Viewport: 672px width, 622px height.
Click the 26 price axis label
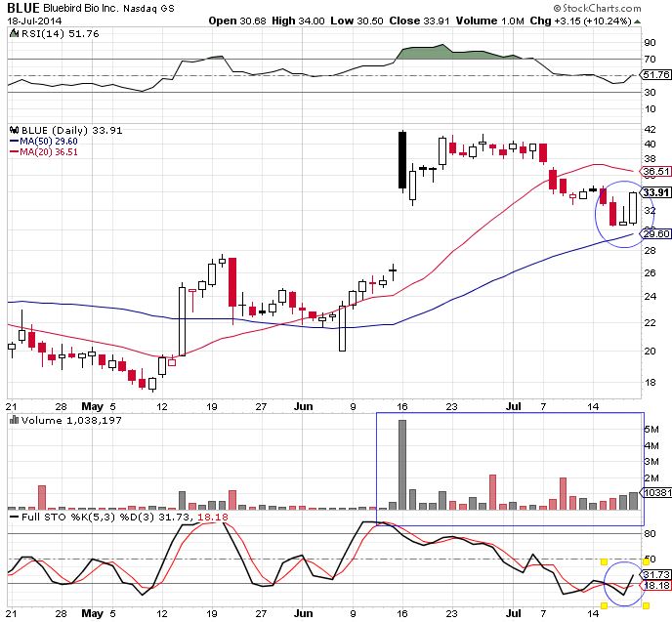[x=650, y=272]
